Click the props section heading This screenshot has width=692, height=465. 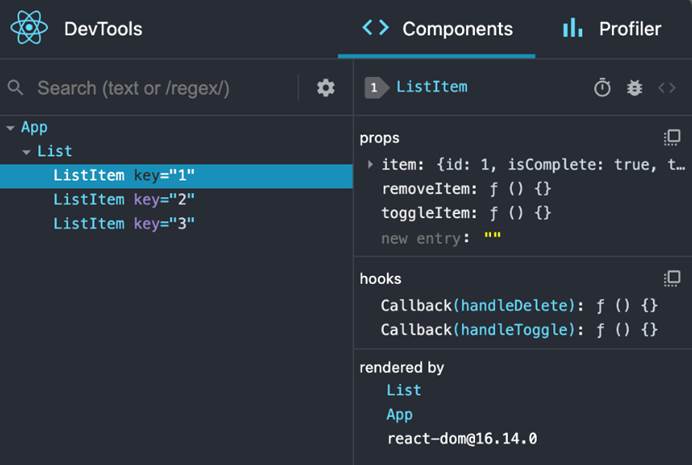(x=380, y=138)
